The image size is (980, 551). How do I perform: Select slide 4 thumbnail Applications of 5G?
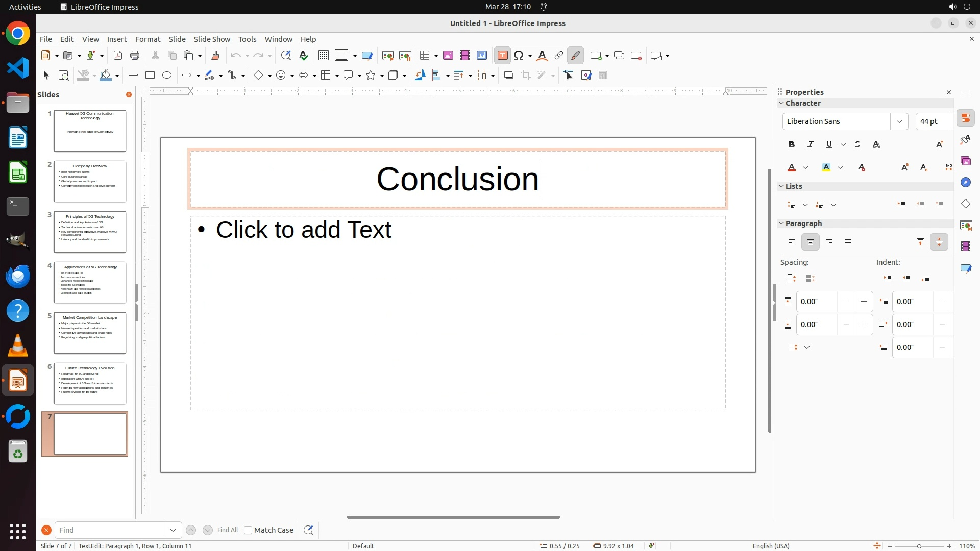pyautogui.click(x=90, y=283)
